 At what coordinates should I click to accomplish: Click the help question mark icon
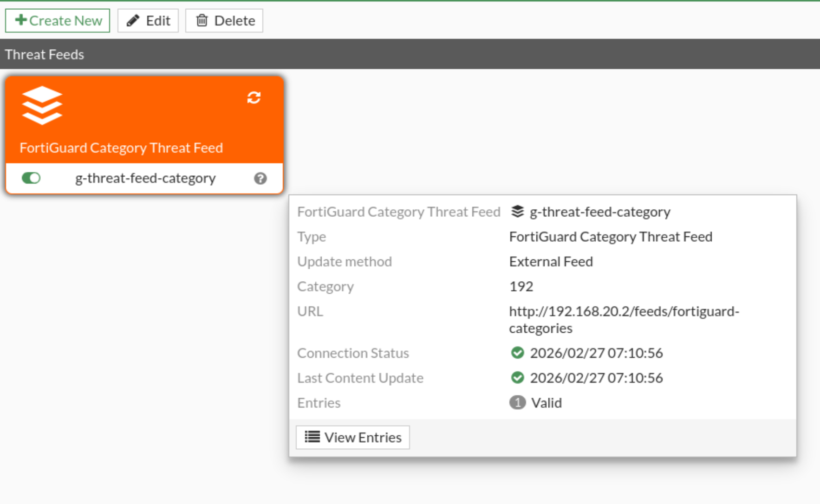pyautogui.click(x=260, y=178)
